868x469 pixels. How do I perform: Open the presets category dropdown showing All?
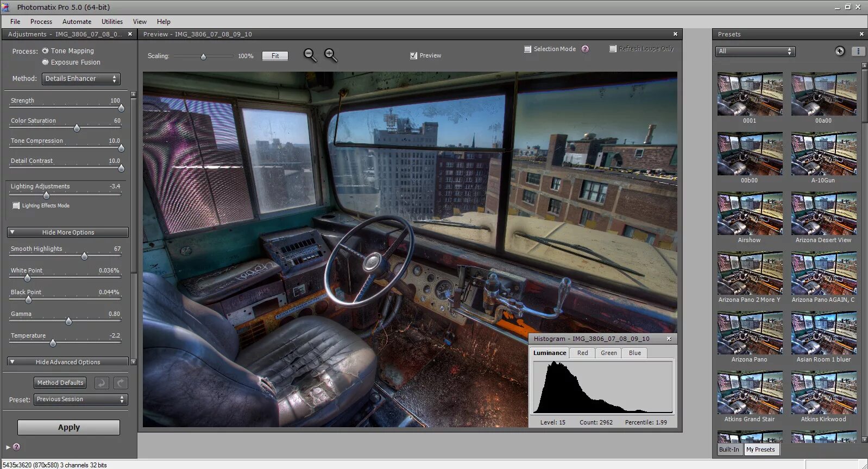pos(756,51)
